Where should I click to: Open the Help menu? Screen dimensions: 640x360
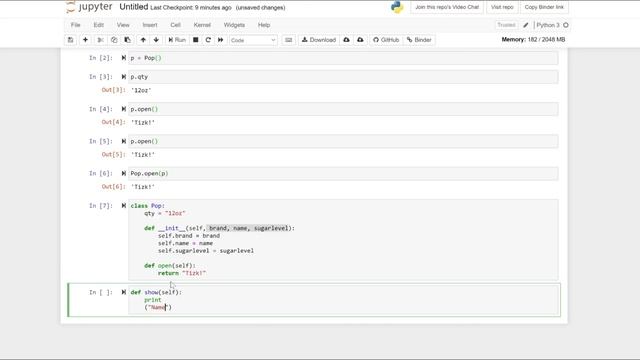point(264,25)
